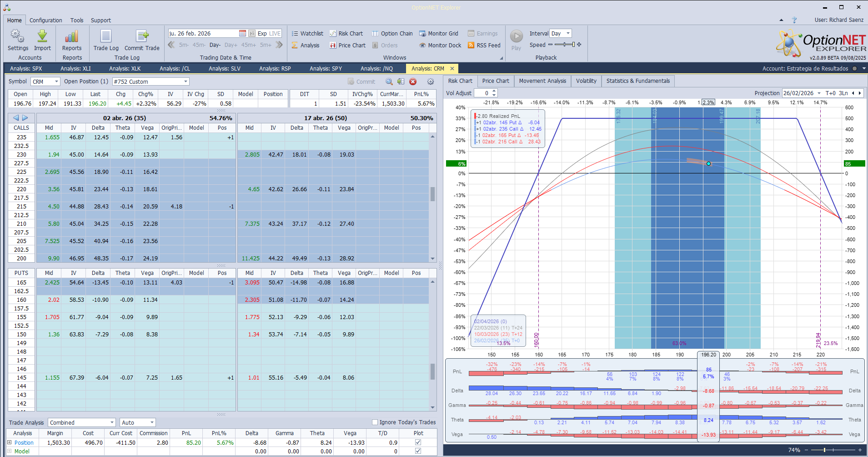Viewport: 868px width, 457px height.
Task: Start playback with the Play button
Action: click(516, 40)
